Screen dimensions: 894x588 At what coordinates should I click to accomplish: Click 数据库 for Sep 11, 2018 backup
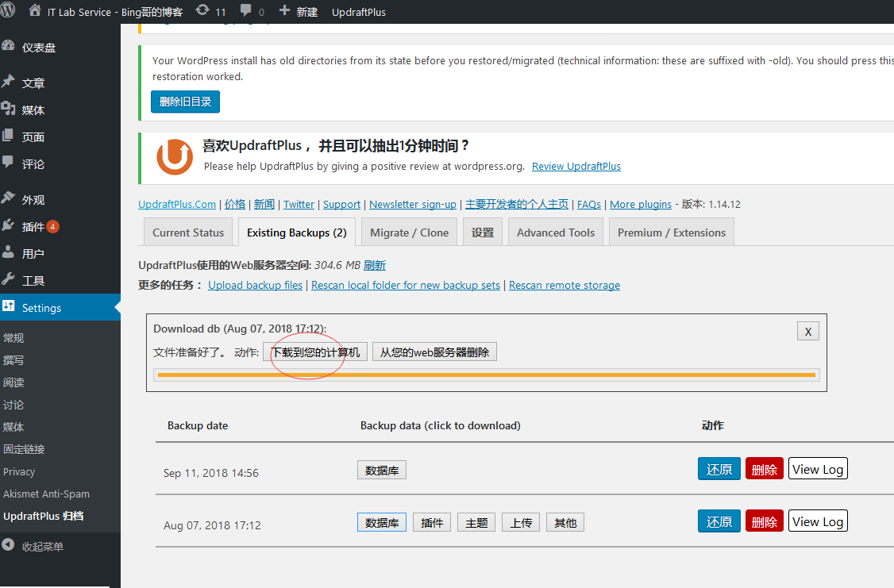[382, 470]
